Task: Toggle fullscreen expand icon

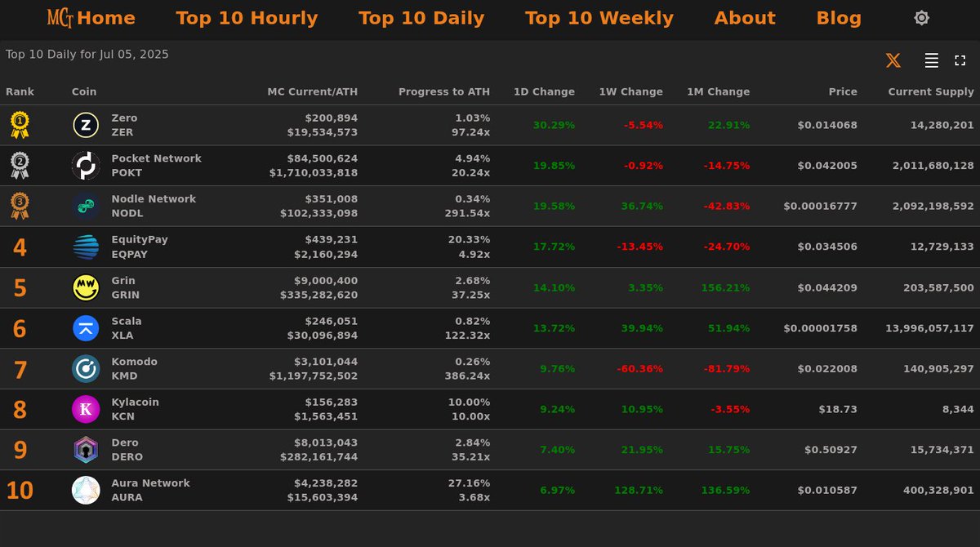Action: pyautogui.click(x=960, y=60)
